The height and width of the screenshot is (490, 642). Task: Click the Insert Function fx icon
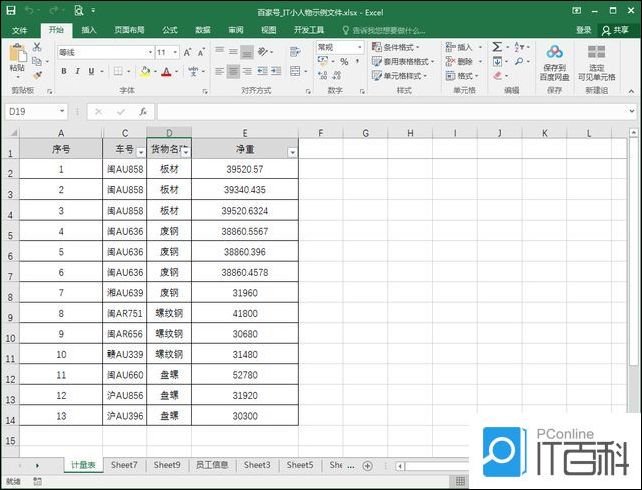pos(143,112)
